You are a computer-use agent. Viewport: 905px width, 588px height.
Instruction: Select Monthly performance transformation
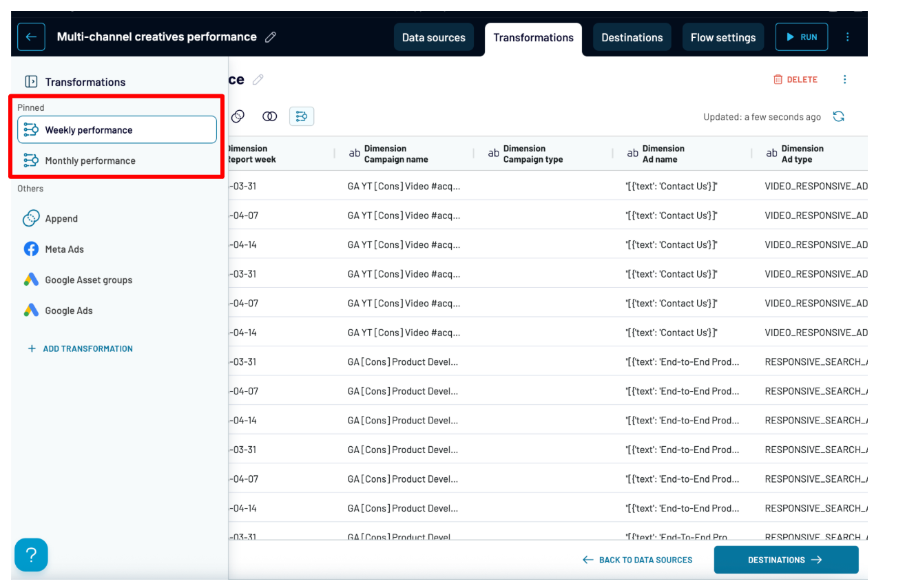90,160
